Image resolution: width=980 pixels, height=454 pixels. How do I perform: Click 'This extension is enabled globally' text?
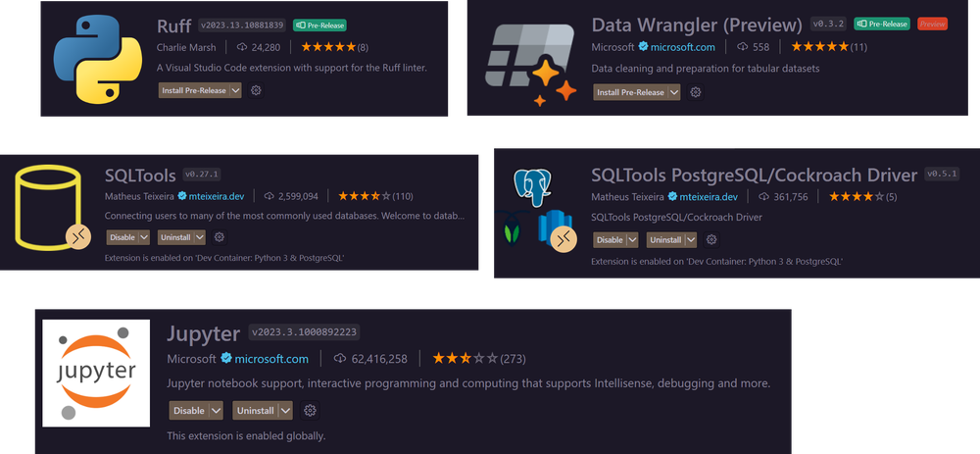pyautogui.click(x=246, y=436)
